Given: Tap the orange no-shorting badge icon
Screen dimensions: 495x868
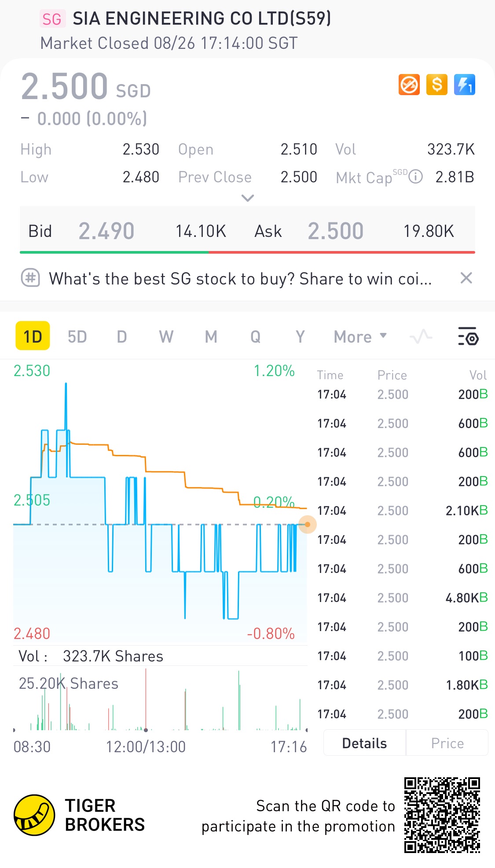Looking at the screenshot, I should [409, 85].
